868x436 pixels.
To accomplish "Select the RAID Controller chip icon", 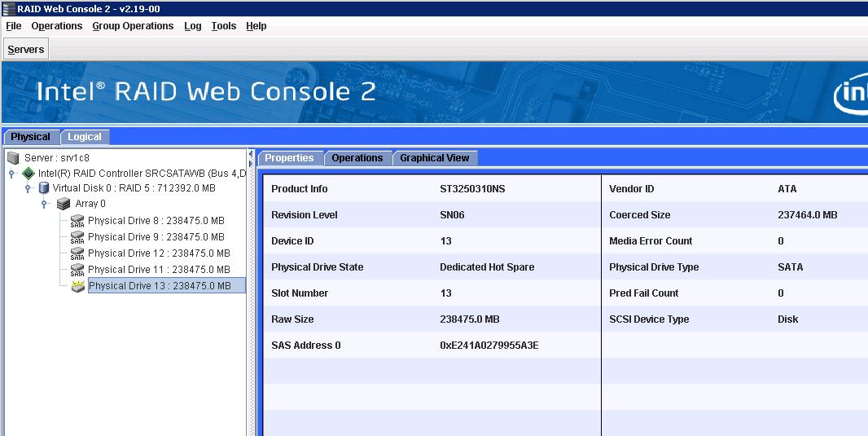I will [x=28, y=174].
